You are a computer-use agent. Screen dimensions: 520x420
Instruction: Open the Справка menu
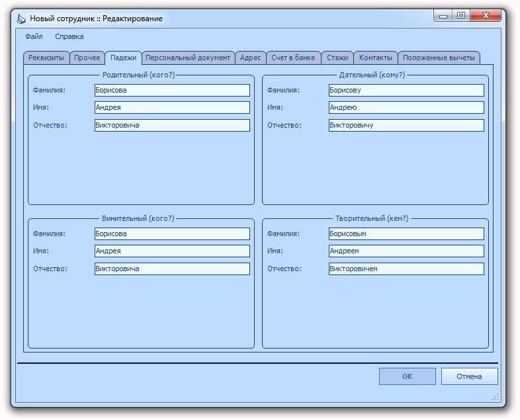(69, 36)
